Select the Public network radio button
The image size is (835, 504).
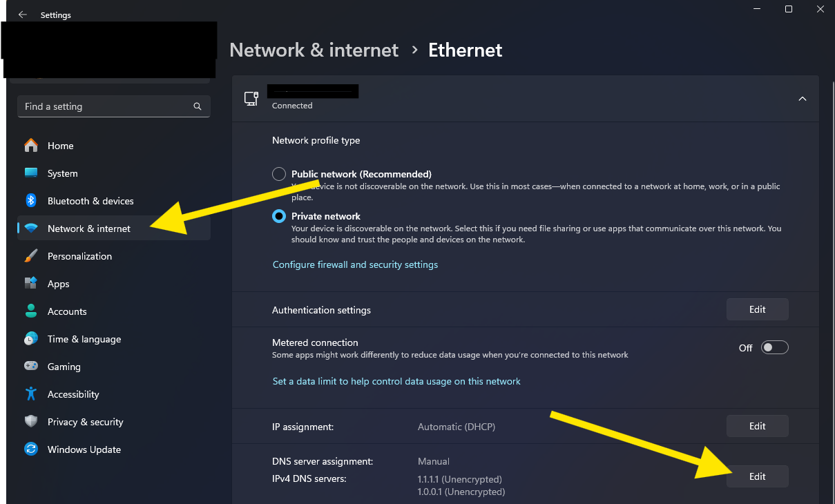[278, 174]
